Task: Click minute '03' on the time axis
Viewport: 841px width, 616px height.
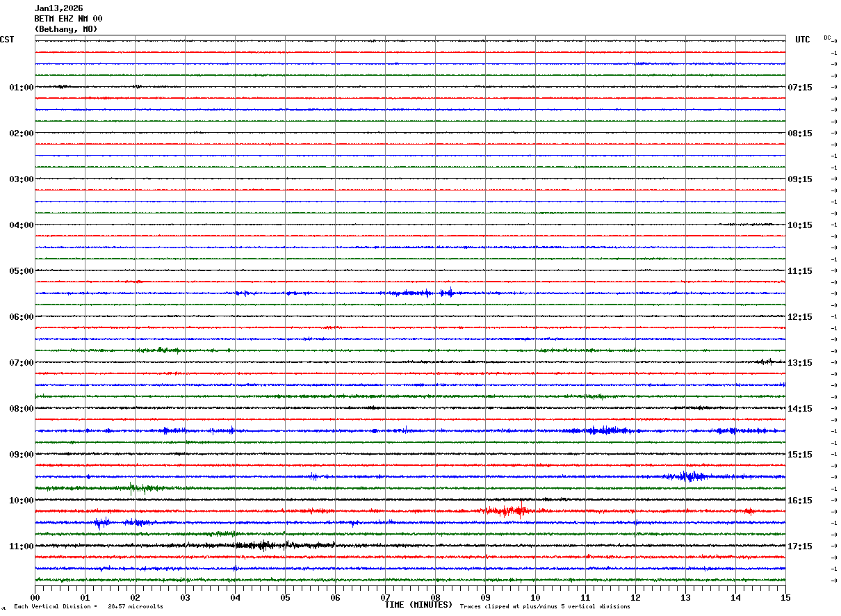Action: [x=186, y=597]
